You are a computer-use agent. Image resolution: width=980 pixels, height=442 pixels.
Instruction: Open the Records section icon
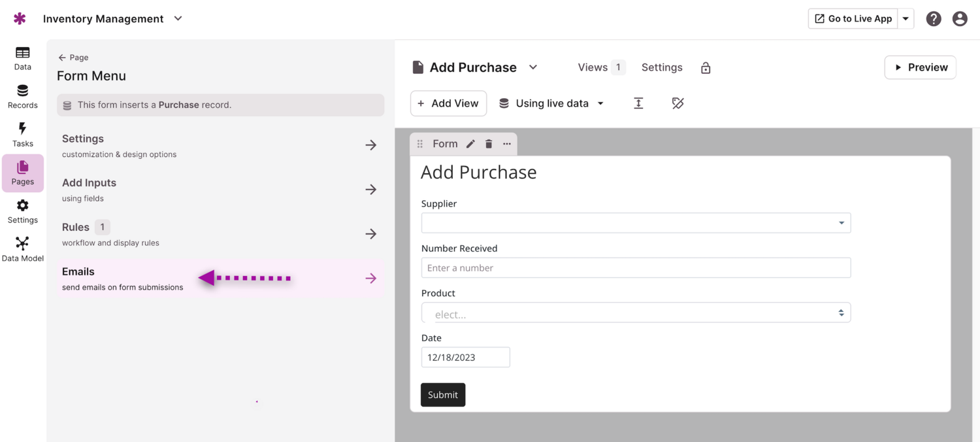click(x=22, y=96)
